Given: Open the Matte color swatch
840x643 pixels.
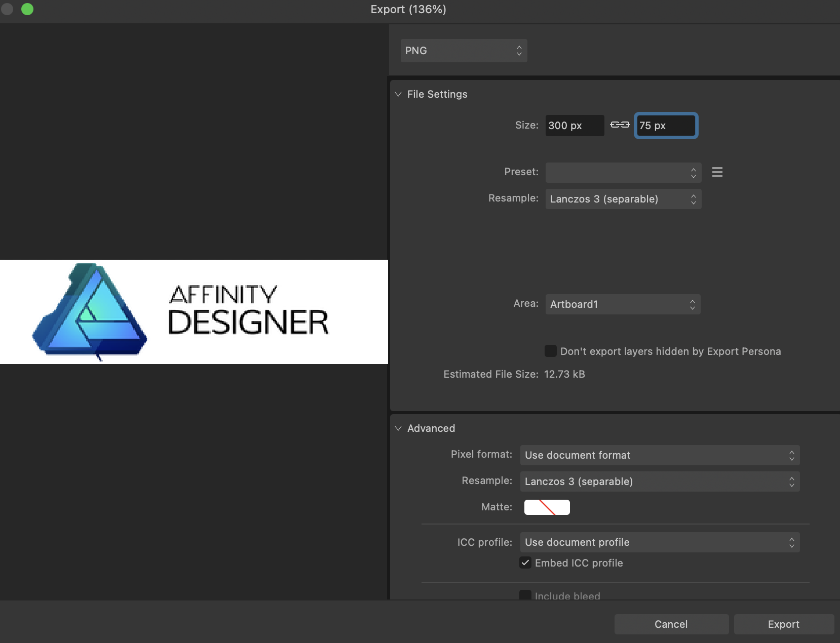Looking at the screenshot, I should 547,507.
